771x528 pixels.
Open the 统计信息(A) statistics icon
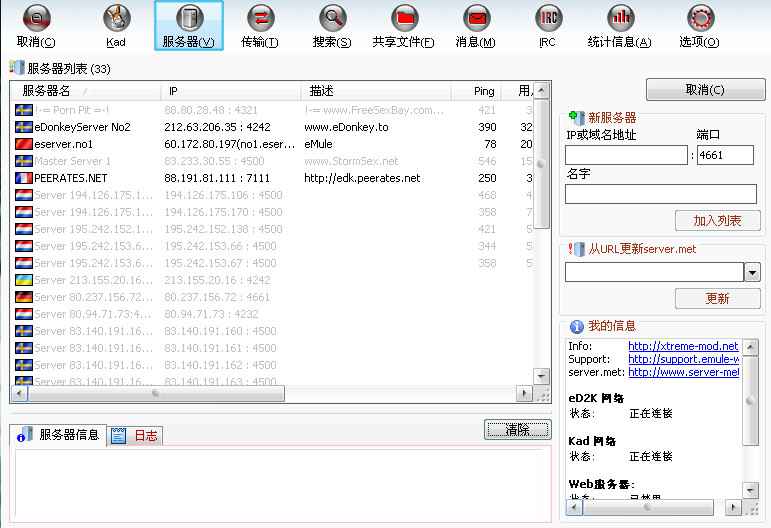(620, 19)
